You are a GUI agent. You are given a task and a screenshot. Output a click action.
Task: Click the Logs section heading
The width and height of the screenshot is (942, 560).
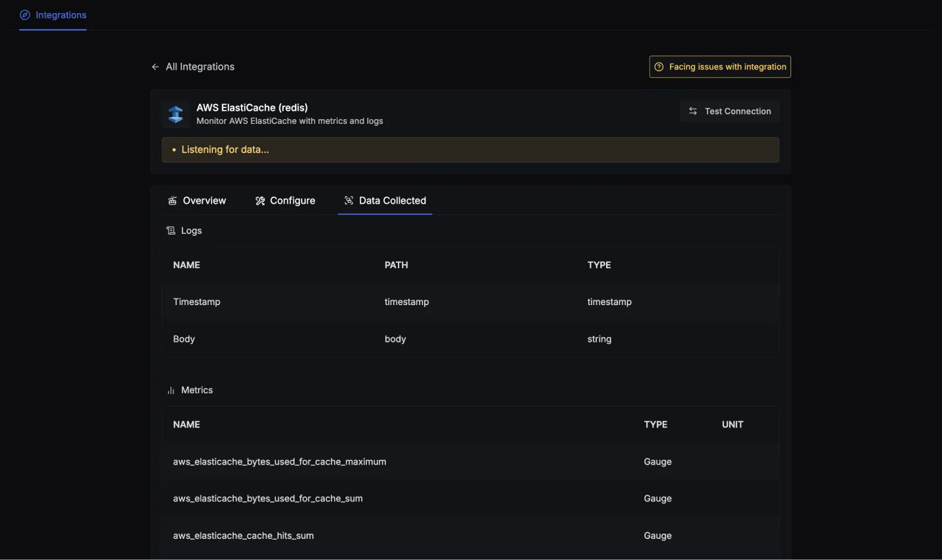(192, 231)
